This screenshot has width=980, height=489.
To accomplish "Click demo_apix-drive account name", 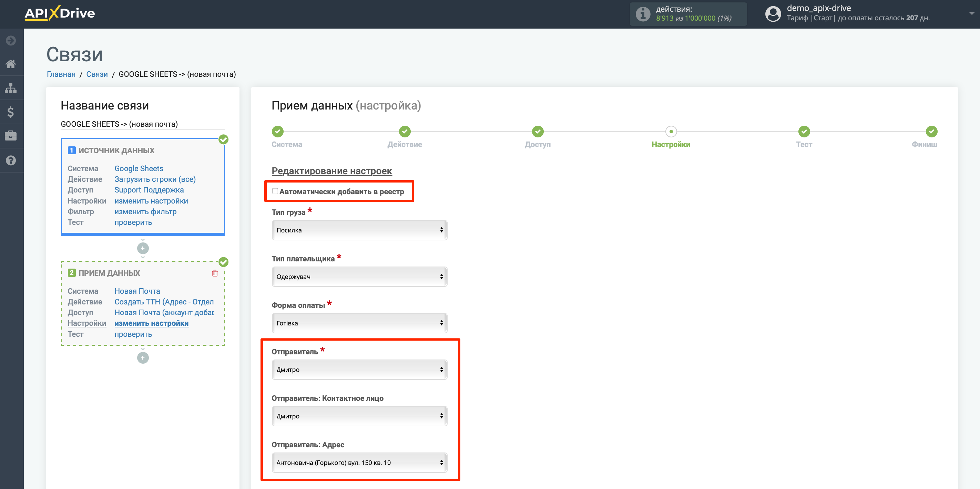I will pyautogui.click(x=819, y=8).
